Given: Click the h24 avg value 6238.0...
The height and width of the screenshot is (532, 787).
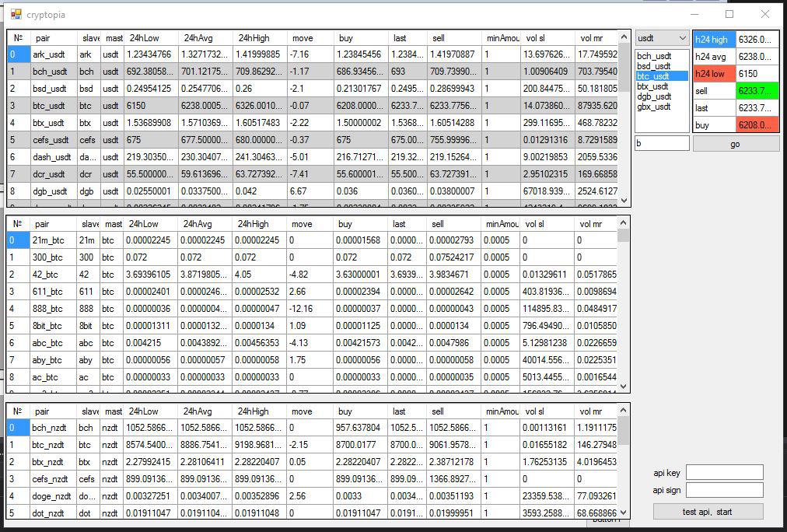Looking at the screenshot, I should pyautogui.click(x=757, y=57).
